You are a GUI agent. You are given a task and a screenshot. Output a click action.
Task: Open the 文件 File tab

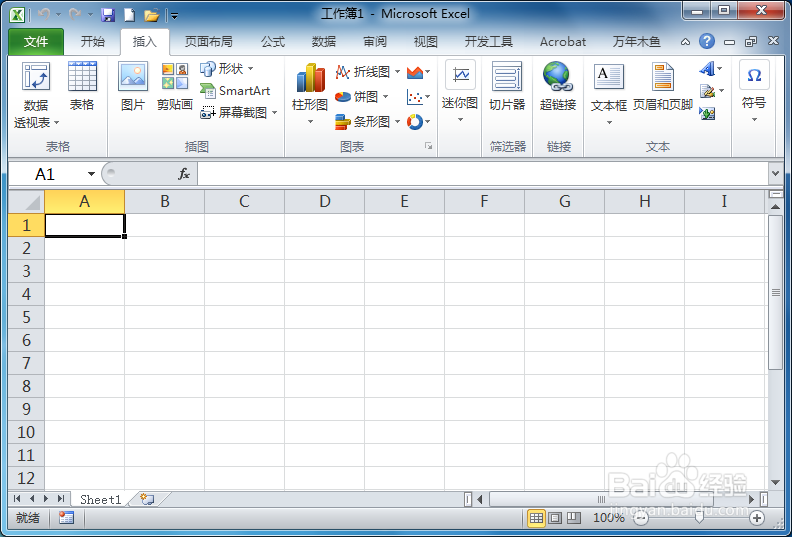36,41
